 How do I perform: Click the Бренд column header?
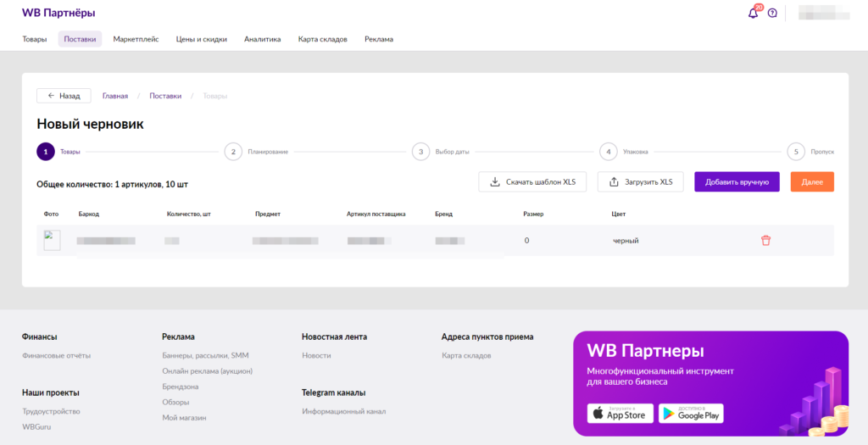click(x=444, y=214)
